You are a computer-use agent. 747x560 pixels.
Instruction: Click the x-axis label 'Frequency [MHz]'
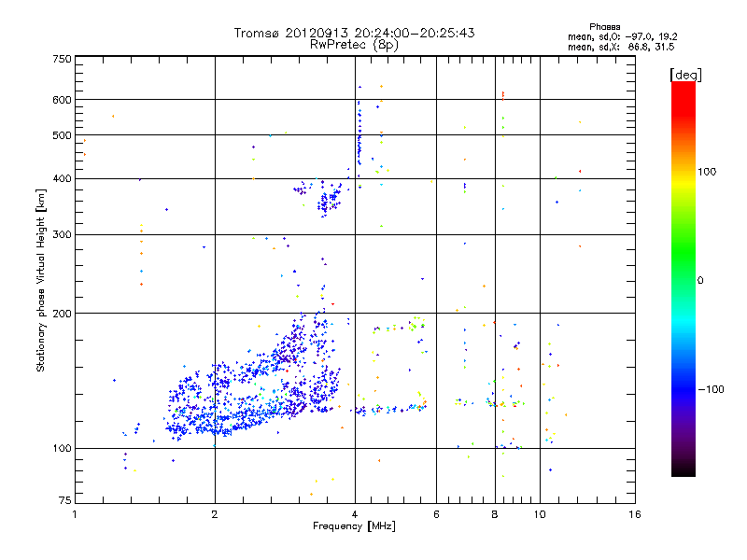point(354,526)
